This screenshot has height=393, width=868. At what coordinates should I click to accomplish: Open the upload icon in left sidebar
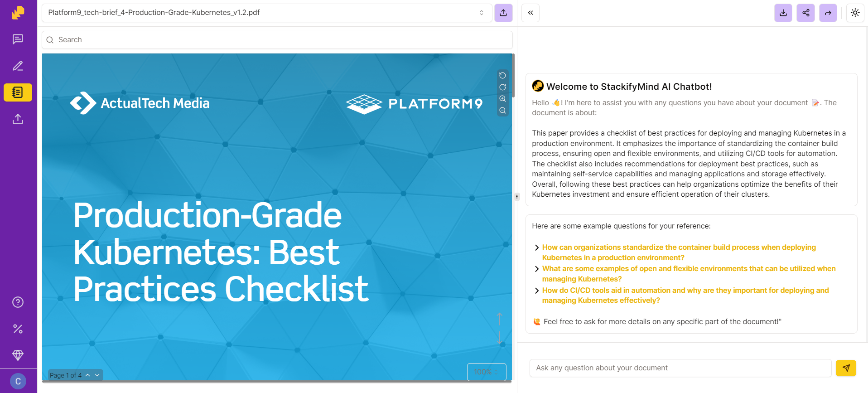[18, 119]
